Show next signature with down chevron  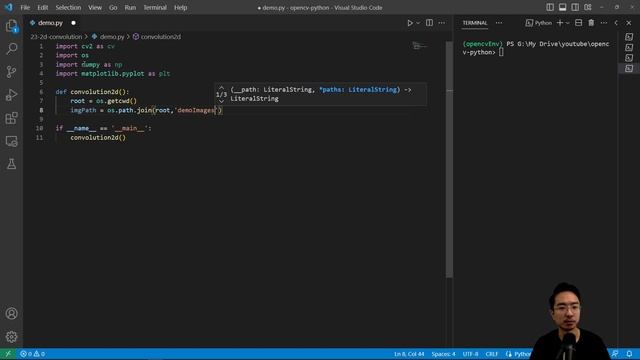221,101
